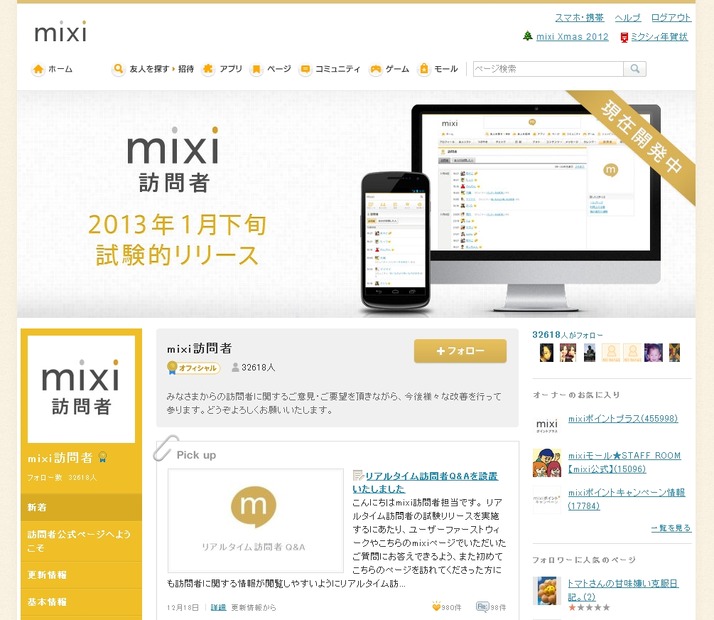This screenshot has height=620, width=714.
Task: Click the shopping bag icon for モール
Action: [x=423, y=69]
